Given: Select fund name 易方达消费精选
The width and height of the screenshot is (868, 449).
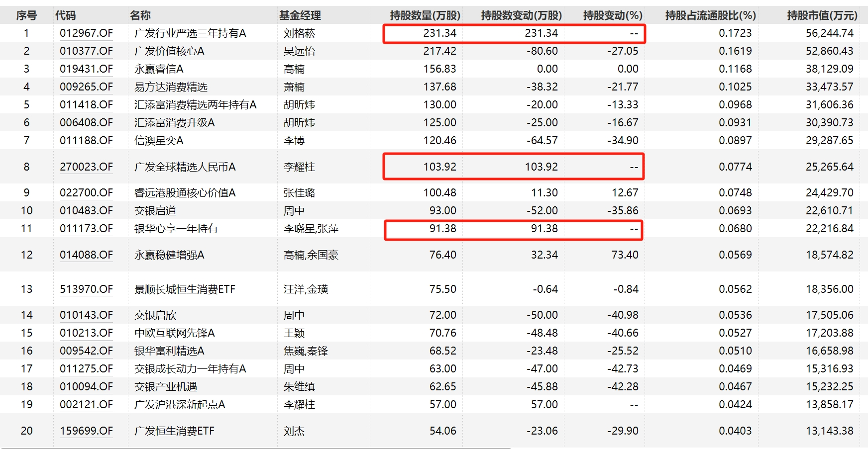Looking at the screenshot, I should tap(171, 87).
